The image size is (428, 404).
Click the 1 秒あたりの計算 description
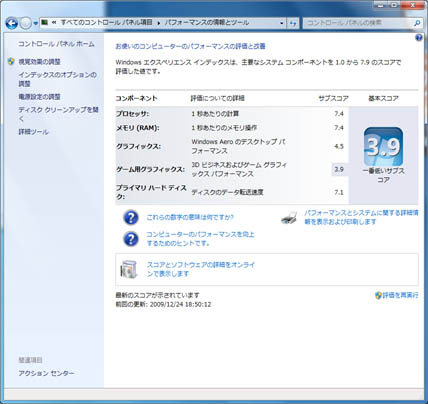point(215,114)
